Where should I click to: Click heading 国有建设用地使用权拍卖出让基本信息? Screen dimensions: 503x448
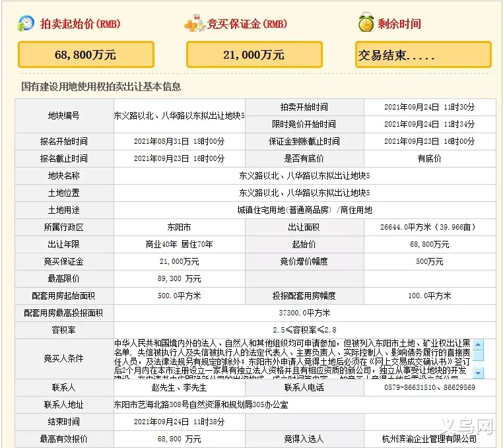click(101, 86)
